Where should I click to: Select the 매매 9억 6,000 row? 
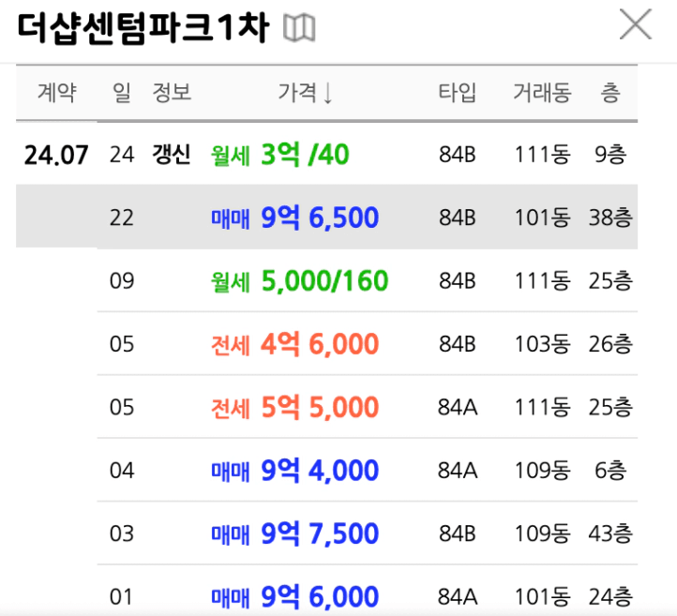pyautogui.click(x=367, y=590)
